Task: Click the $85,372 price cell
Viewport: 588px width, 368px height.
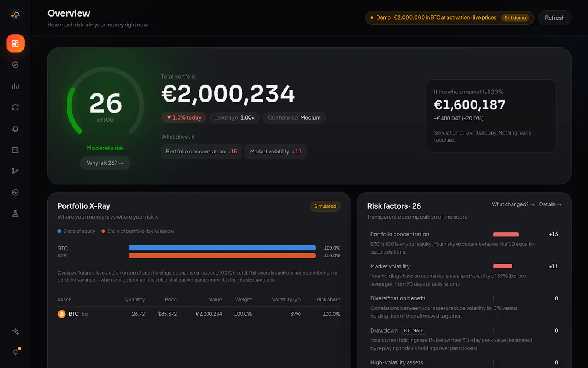Action: (168, 314)
